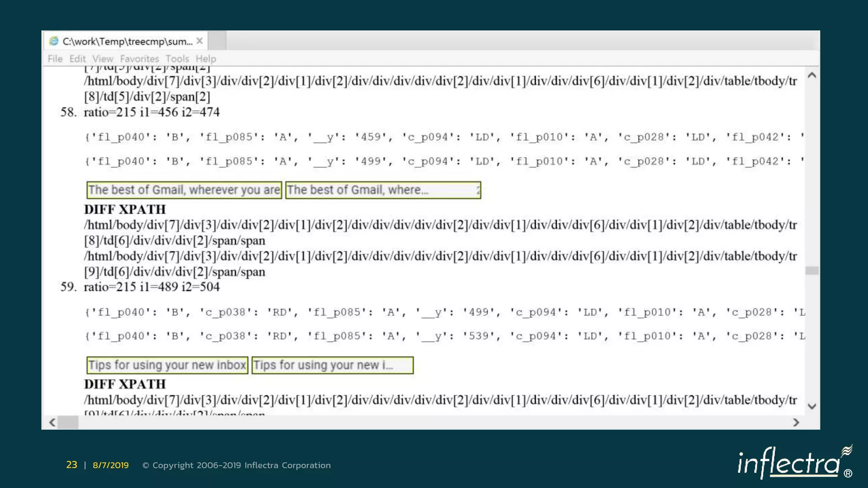The width and height of the screenshot is (868, 488).
Task: Open the Favorites menu
Action: (x=139, y=59)
